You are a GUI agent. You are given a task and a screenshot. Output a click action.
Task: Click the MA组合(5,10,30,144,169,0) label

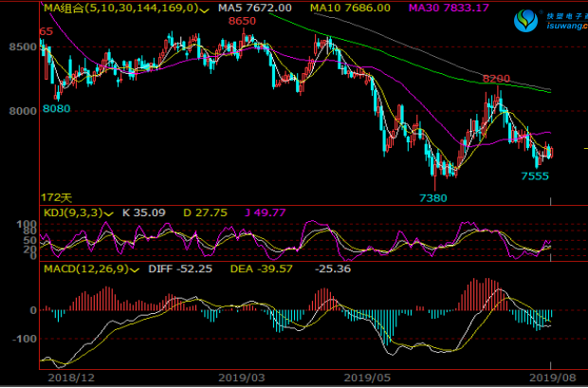[121, 8]
